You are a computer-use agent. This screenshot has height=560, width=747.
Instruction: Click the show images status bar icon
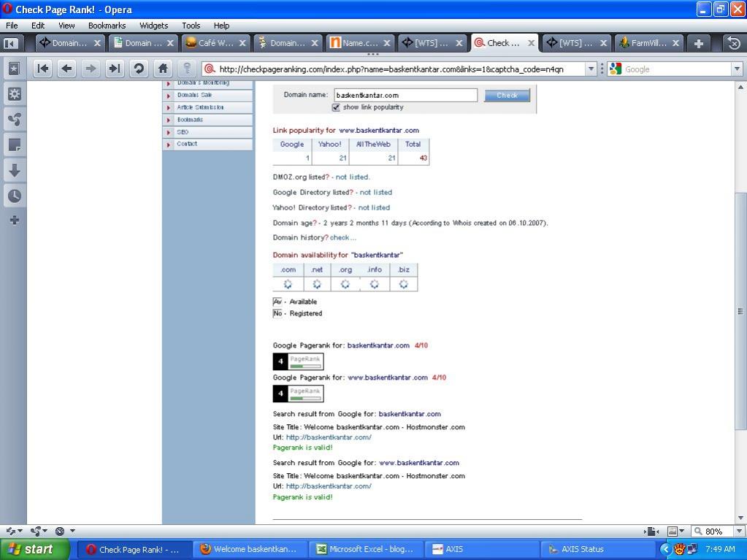(x=673, y=531)
